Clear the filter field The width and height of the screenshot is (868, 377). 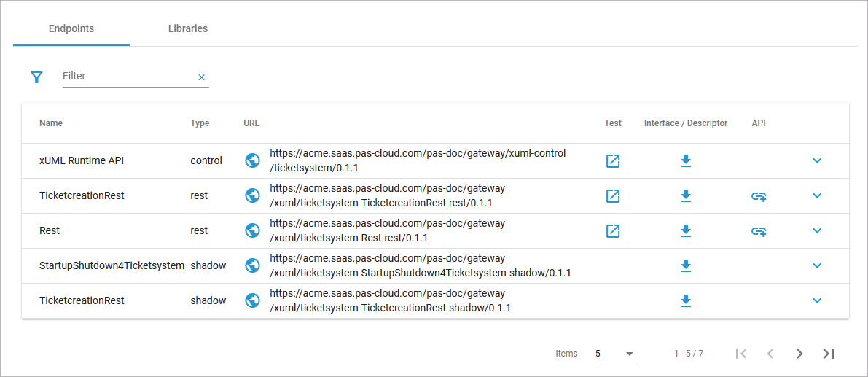(202, 77)
